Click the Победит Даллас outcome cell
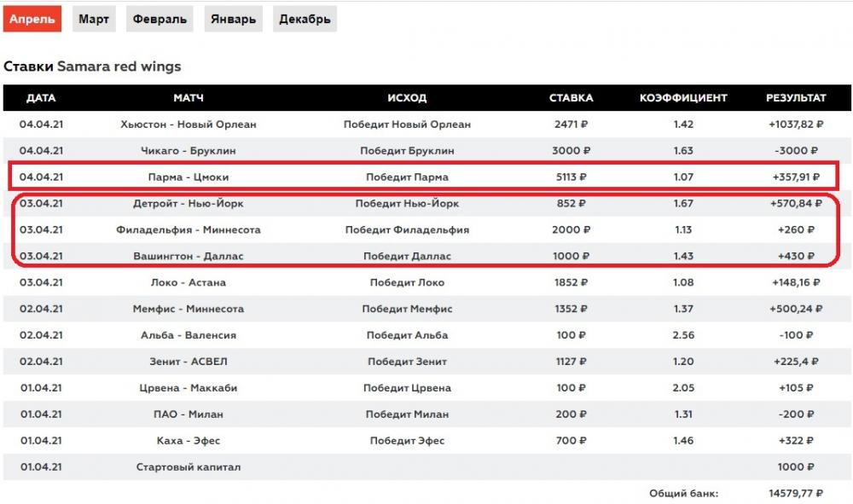Viewport: 853px width, 504px height. pos(407,257)
